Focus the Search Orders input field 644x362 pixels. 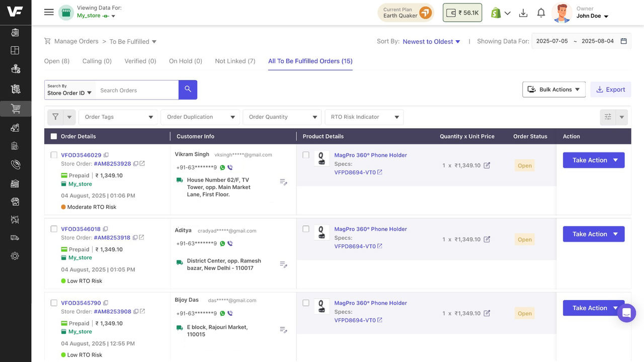pos(137,90)
